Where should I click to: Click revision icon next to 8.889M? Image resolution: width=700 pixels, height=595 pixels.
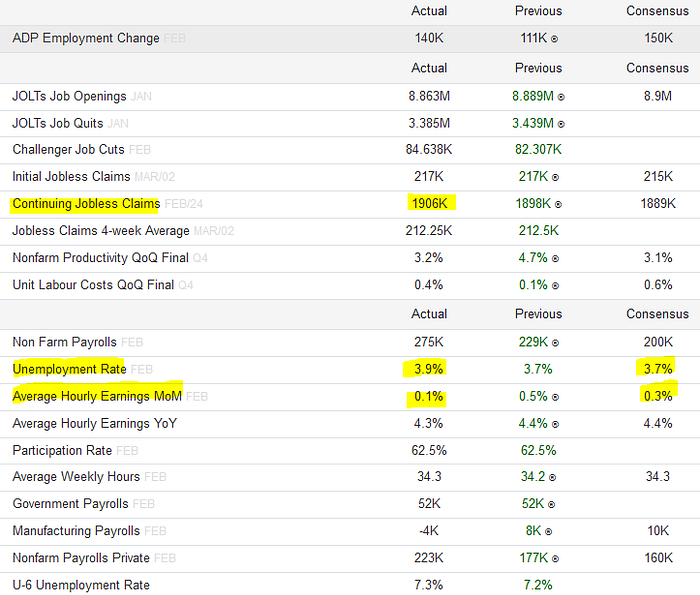tap(561, 97)
